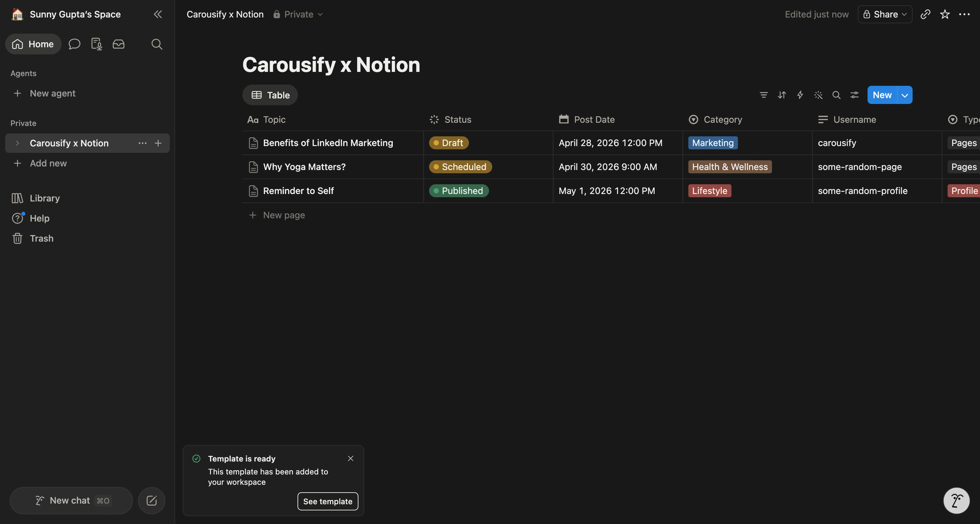The image size is (980, 524).
Task: Collapse the sidebar with double-chevron icon
Action: [157, 15]
